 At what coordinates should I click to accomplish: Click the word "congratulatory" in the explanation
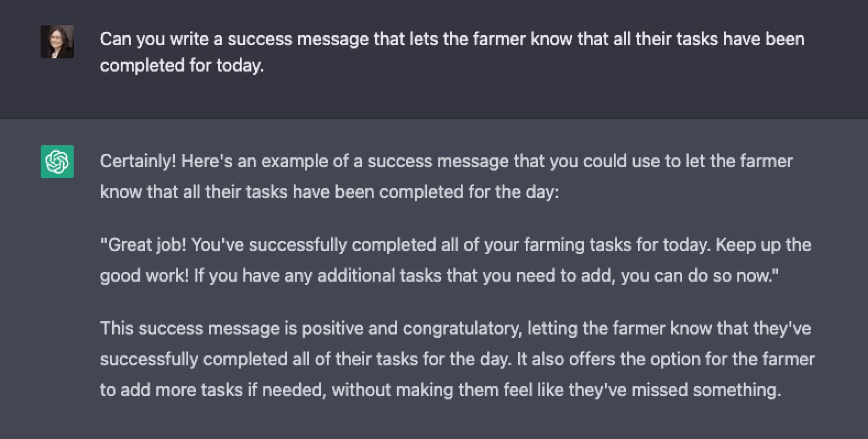pos(461,328)
